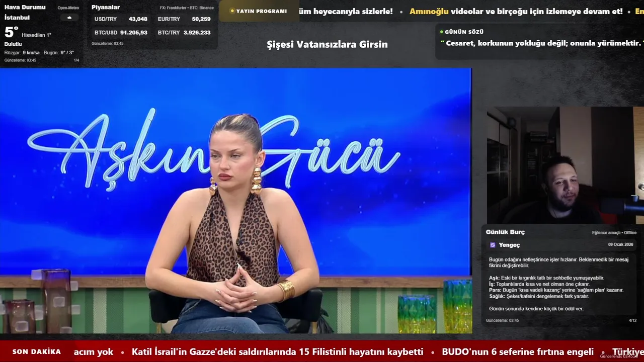
Task: Click the weather panel 1/4 page counter
Action: click(76, 60)
